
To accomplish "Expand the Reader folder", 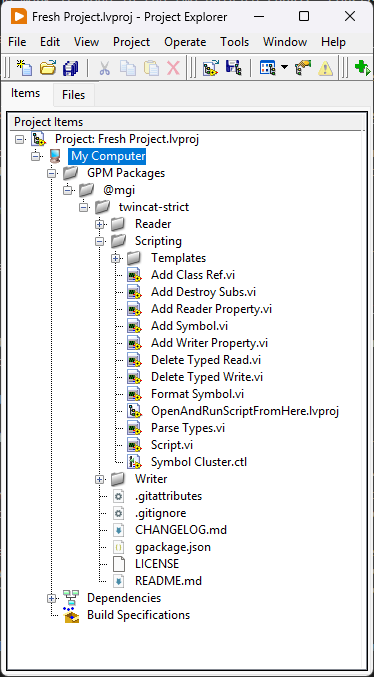I will pos(100,224).
